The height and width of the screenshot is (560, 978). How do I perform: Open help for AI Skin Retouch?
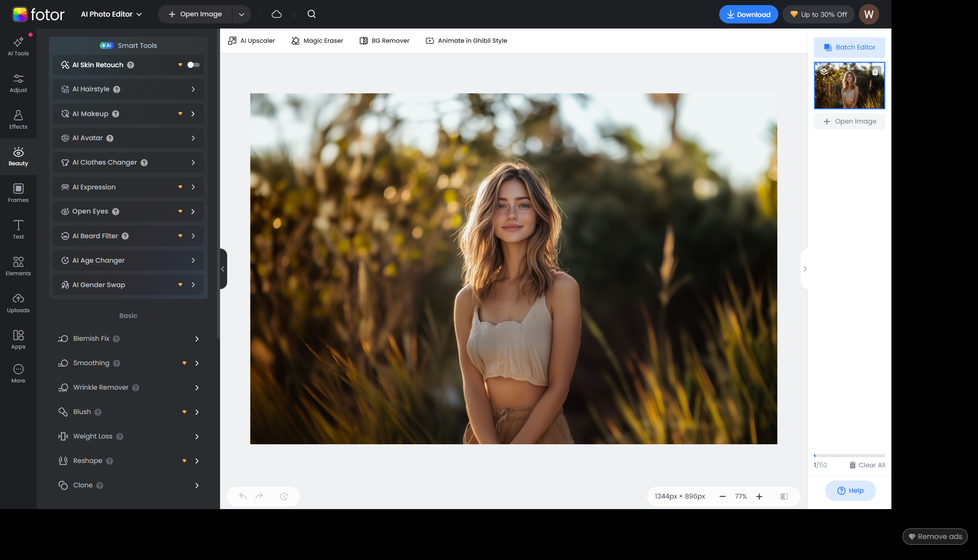pyautogui.click(x=131, y=65)
